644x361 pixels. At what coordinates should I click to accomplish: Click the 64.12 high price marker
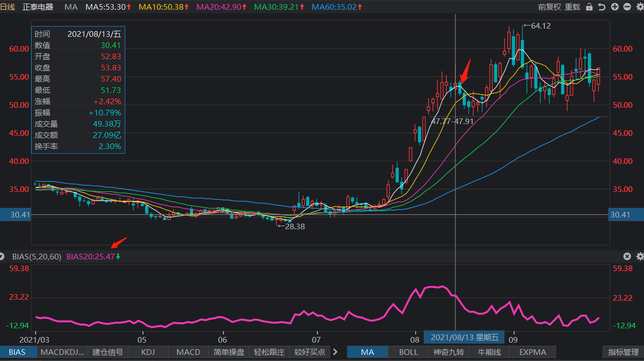(x=537, y=26)
